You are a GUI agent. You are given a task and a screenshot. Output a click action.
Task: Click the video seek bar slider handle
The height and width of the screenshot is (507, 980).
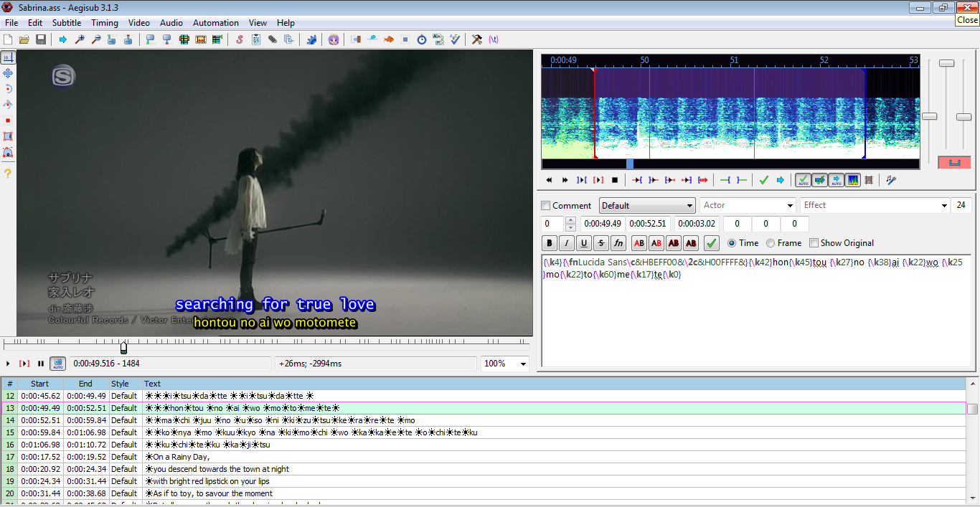coord(123,348)
